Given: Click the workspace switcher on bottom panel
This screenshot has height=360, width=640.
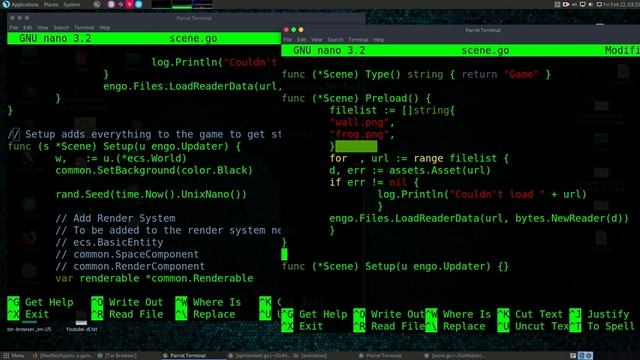Looking at the screenshot, I should point(586,356).
